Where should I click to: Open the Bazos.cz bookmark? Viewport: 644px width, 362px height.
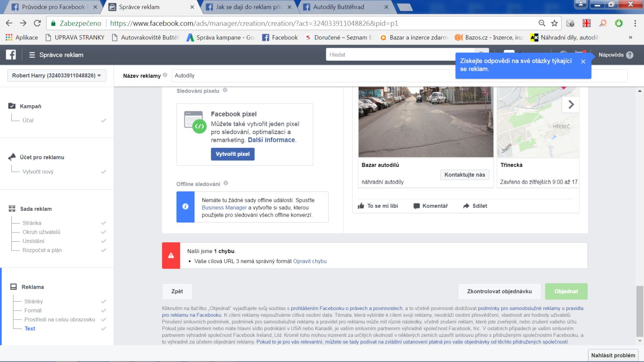pyautogui.click(x=489, y=37)
